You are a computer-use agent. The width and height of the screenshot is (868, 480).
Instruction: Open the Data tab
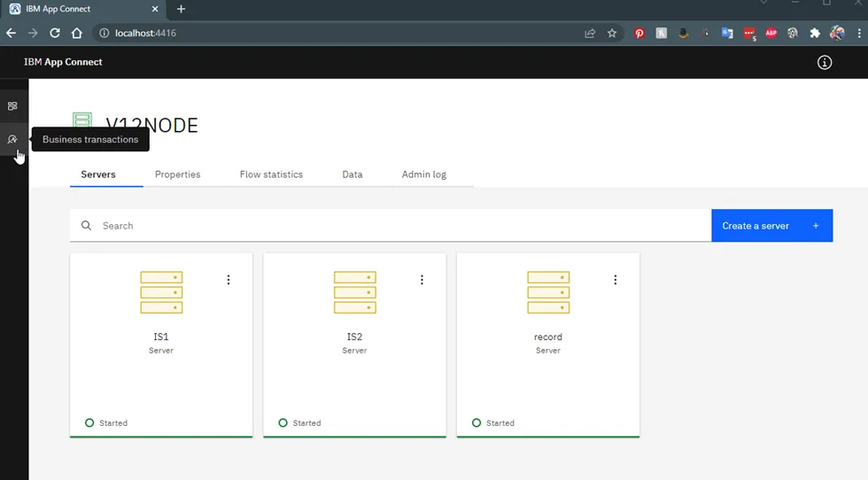coord(353,174)
